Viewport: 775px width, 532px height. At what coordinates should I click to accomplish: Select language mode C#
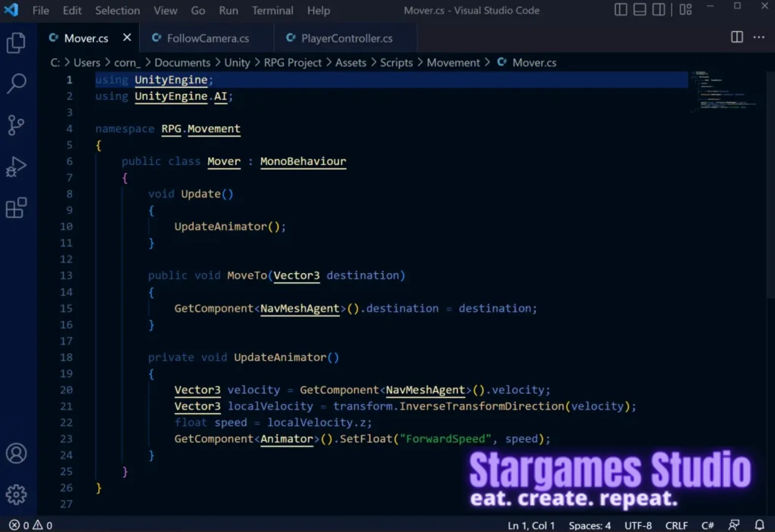click(708, 525)
